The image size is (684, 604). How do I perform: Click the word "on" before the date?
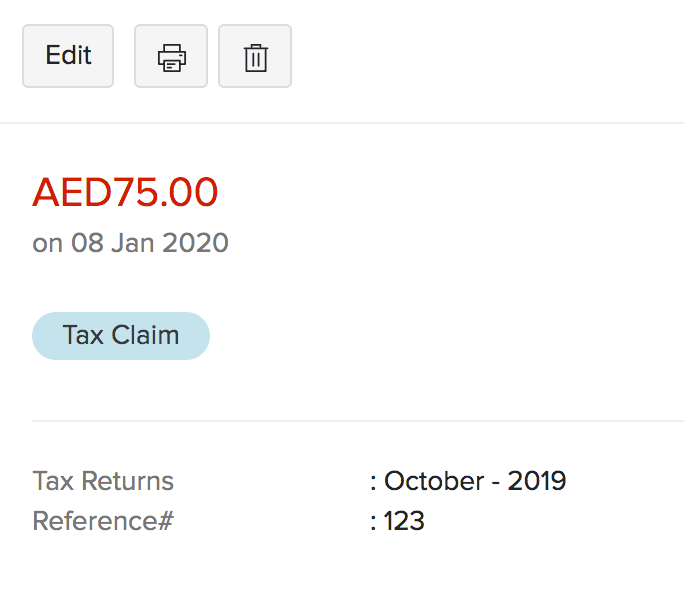47,243
